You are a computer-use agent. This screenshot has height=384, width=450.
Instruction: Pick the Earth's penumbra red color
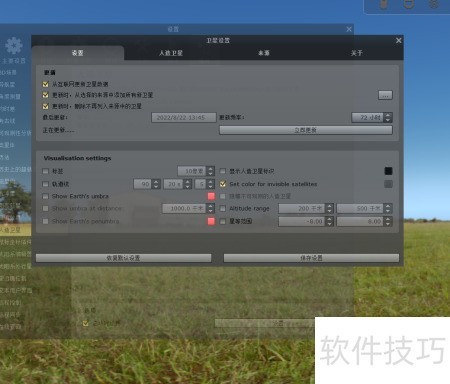(211, 221)
